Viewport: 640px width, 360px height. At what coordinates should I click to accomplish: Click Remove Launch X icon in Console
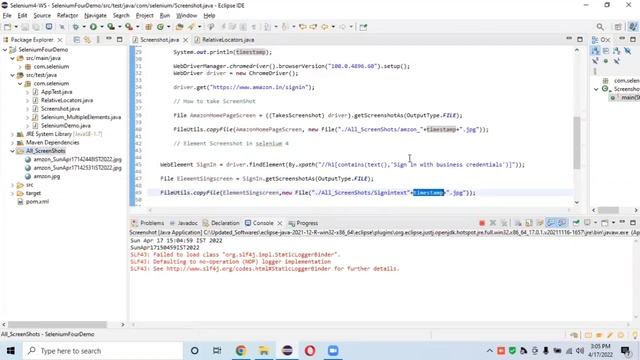(493, 223)
